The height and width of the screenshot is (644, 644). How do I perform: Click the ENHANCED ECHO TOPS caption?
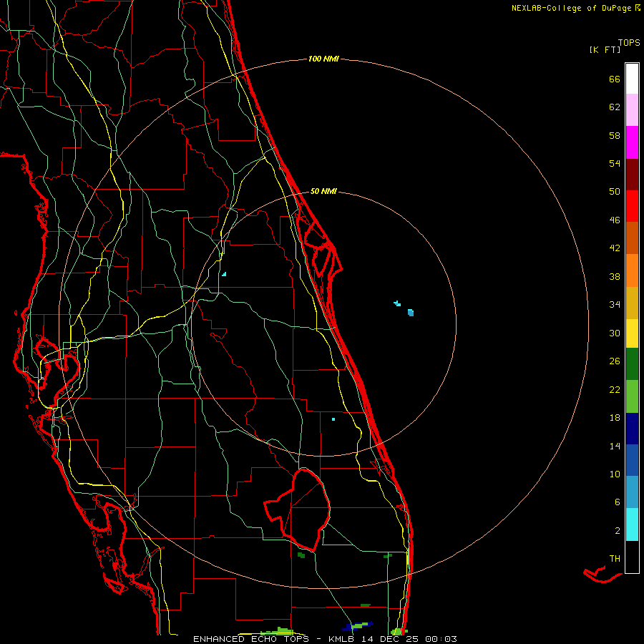tap(251, 639)
